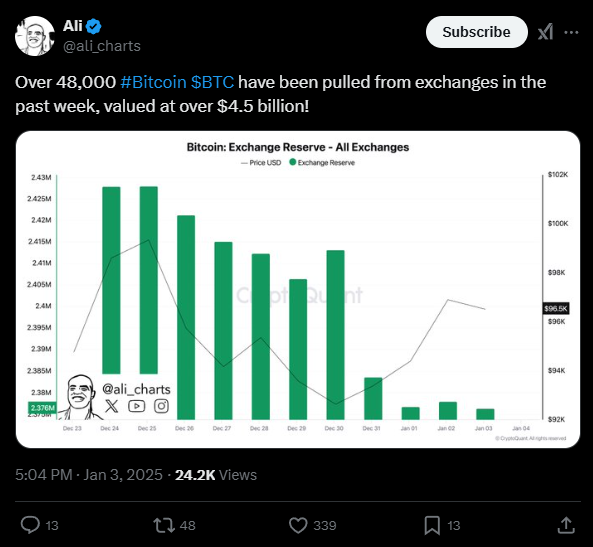Open the 5:04 PM Jan 3, 2025 timestamp

click(89, 475)
